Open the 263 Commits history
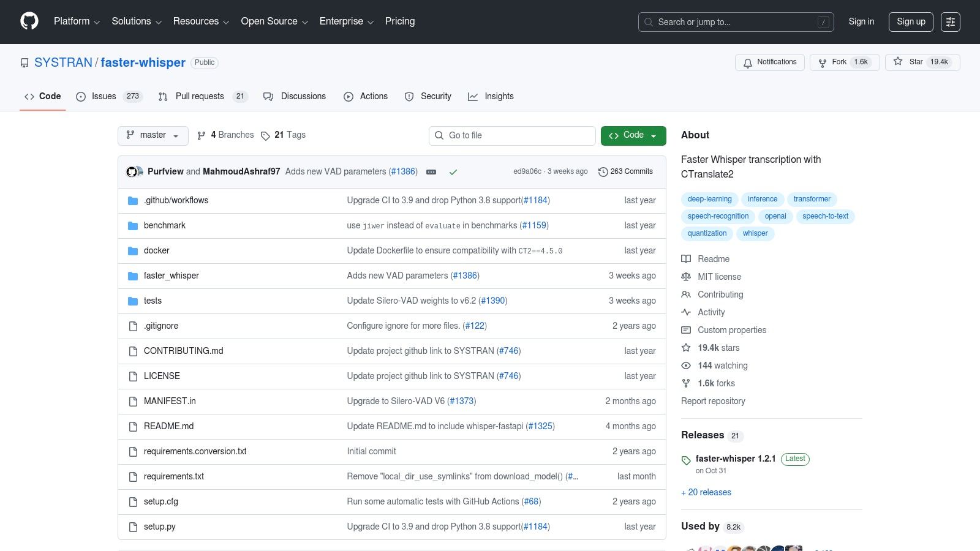Viewport: 980px width, 551px height. 625,172
